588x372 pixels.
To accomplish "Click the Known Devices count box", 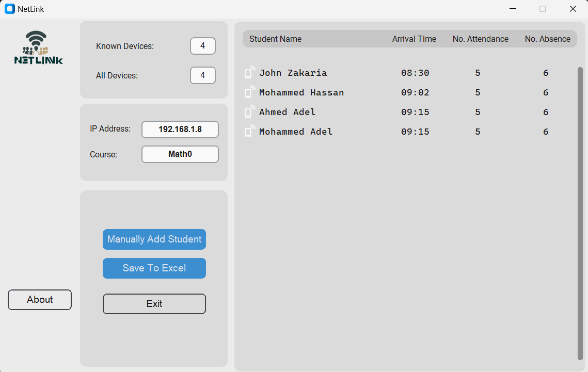I will pos(202,45).
